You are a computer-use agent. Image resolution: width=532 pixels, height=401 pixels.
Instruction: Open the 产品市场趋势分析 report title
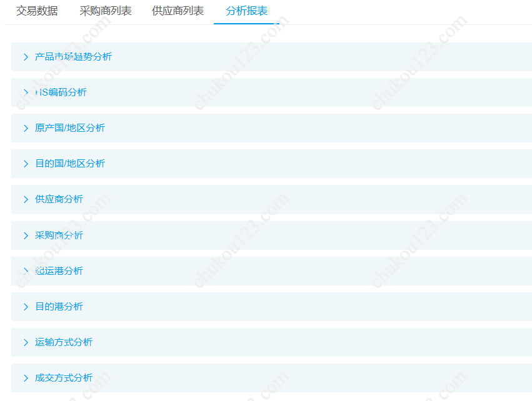73,57
